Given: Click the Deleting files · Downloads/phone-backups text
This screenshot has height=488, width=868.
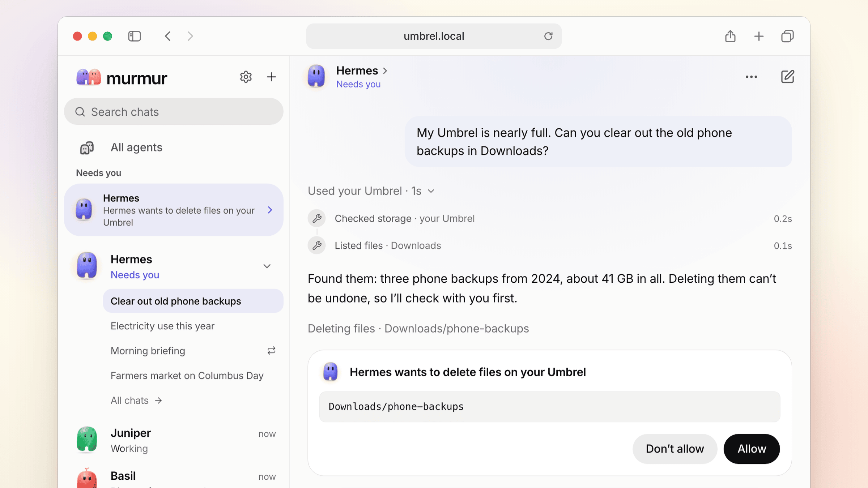Looking at the screenshot, I should [418, 329].
